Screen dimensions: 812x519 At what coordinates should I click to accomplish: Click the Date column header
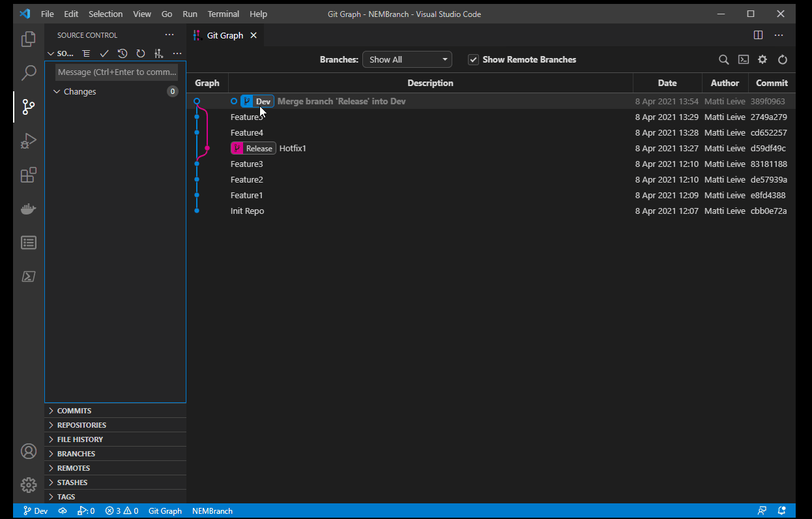(x=667, y=83)
